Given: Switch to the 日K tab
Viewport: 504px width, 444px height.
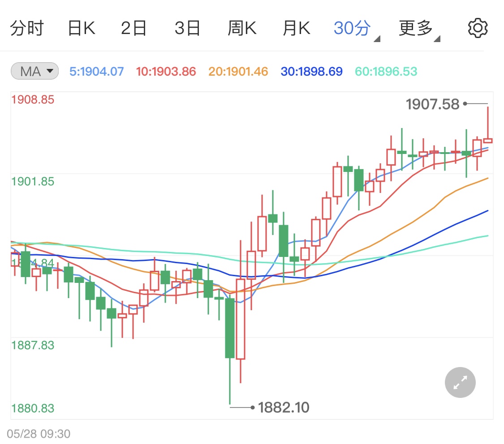Looking at the screenshot, I should tap(82, 28).
